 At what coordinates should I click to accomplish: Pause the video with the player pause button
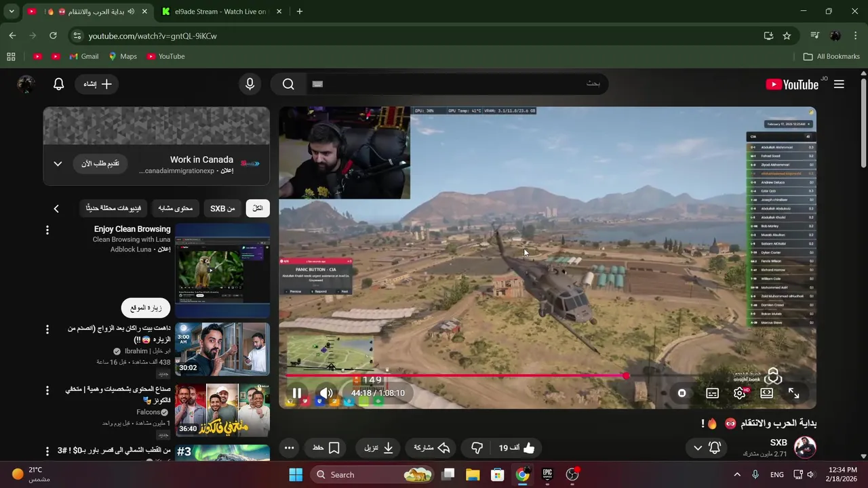coord(297,393)
